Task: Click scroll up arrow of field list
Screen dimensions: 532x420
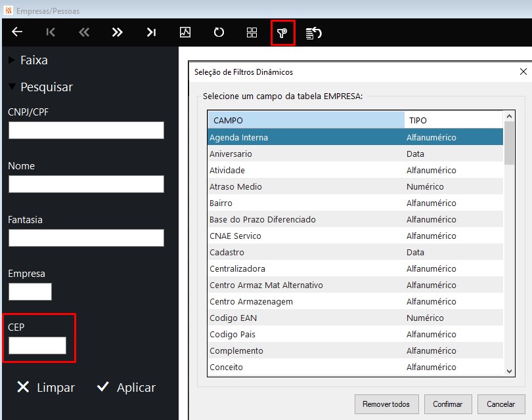Action: (509, 116)
